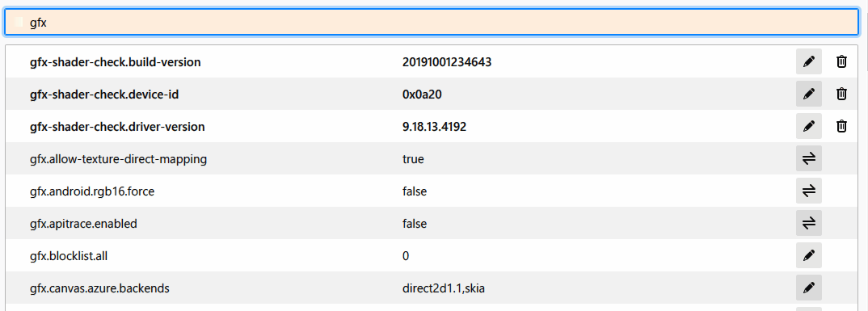
Task: Select preference name gfx.apitrace.enabled
Action: click(83, 224)
